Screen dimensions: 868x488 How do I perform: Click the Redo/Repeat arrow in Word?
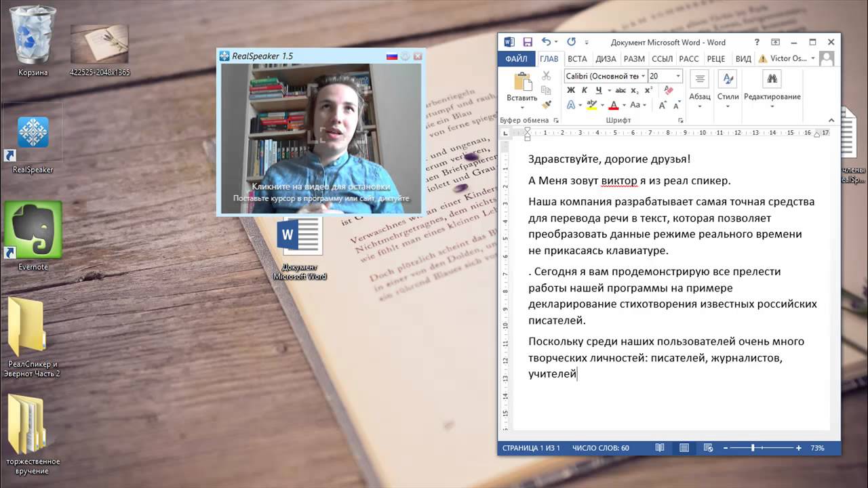(x=571, y=42)
